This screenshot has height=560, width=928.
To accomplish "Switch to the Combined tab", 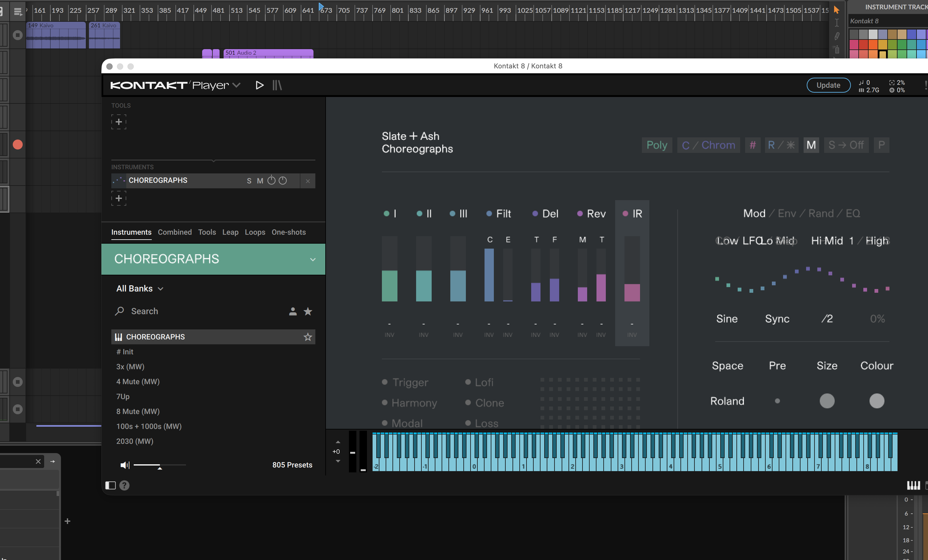I will point(175,232).
